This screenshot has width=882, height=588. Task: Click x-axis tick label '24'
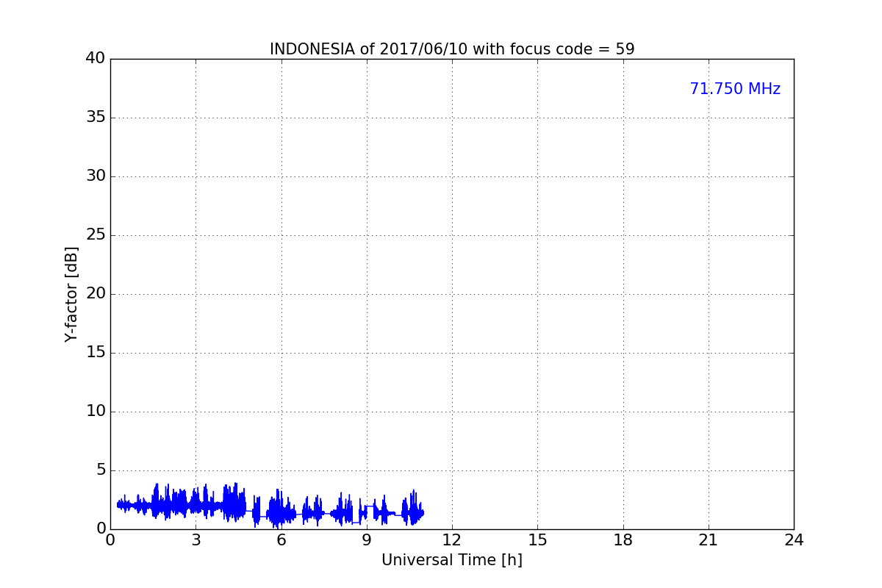794,540
